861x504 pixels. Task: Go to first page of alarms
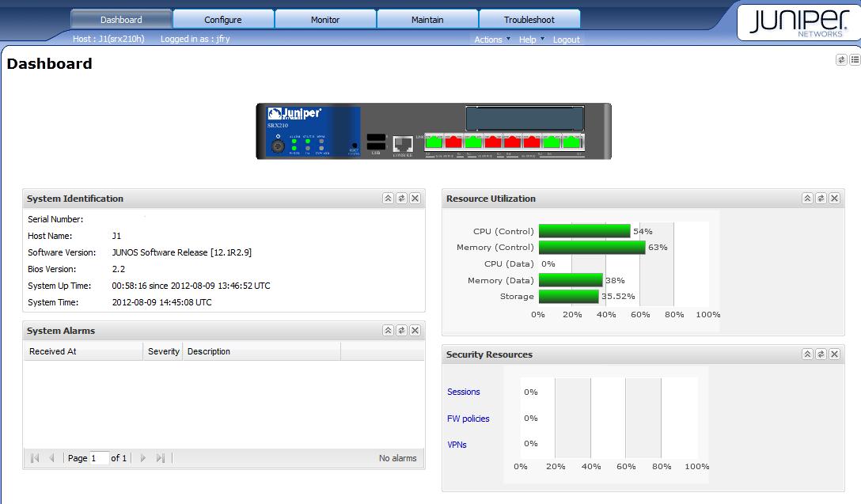[x=35, y=458]
